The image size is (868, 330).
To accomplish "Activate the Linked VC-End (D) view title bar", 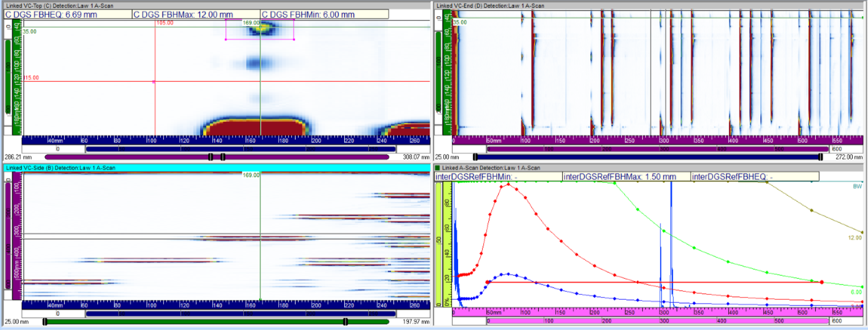I will pyautogui.click(x=649, y=6).
